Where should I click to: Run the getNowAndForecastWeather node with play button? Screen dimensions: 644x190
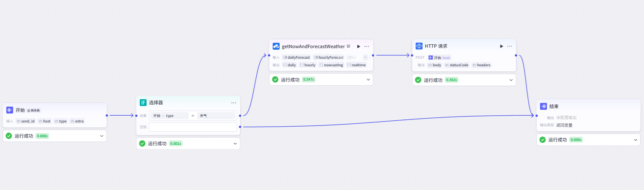(359, 46)
